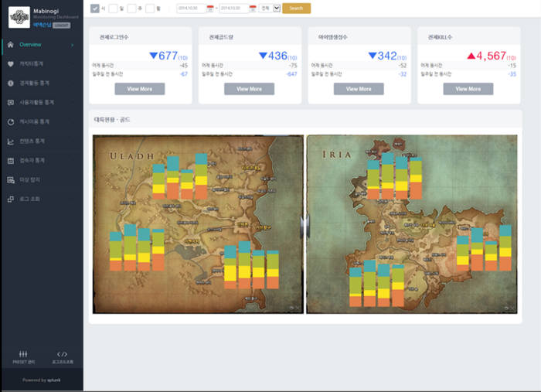Check the 일 (day) checkbox

[x=113, y=9]
